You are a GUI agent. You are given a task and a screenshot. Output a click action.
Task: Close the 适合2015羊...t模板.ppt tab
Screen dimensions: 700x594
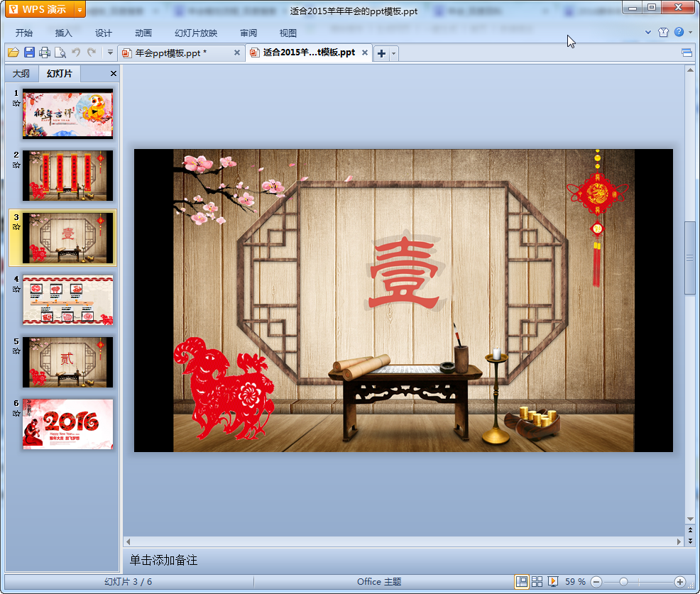tap(365, 53)
